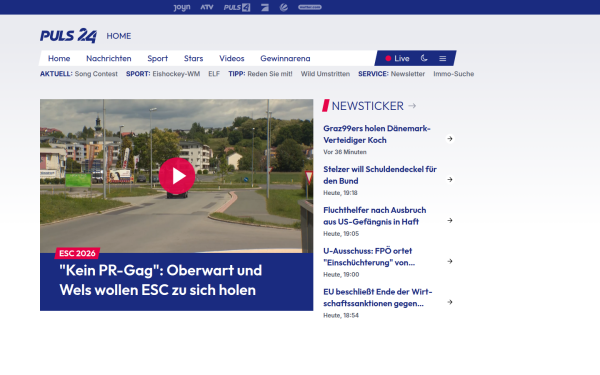Open the Wild Umstritten link

(325, 74)
